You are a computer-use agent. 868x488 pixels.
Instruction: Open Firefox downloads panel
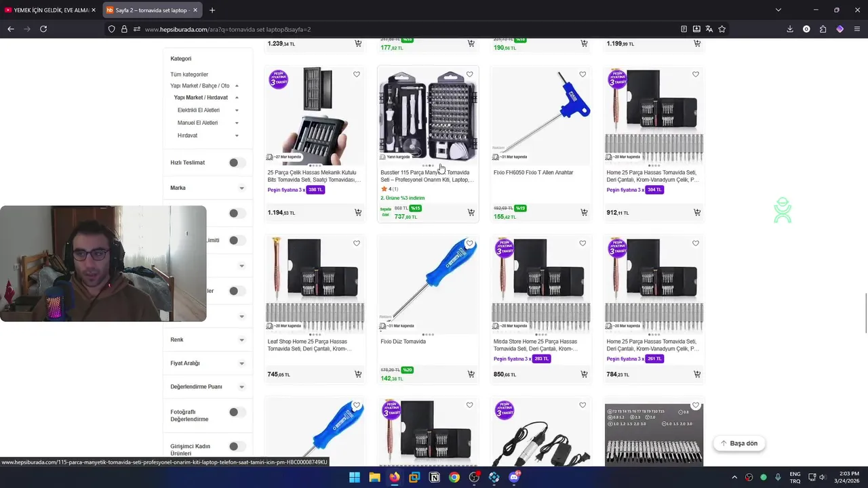pyautogui.click(x=790, y=29)
